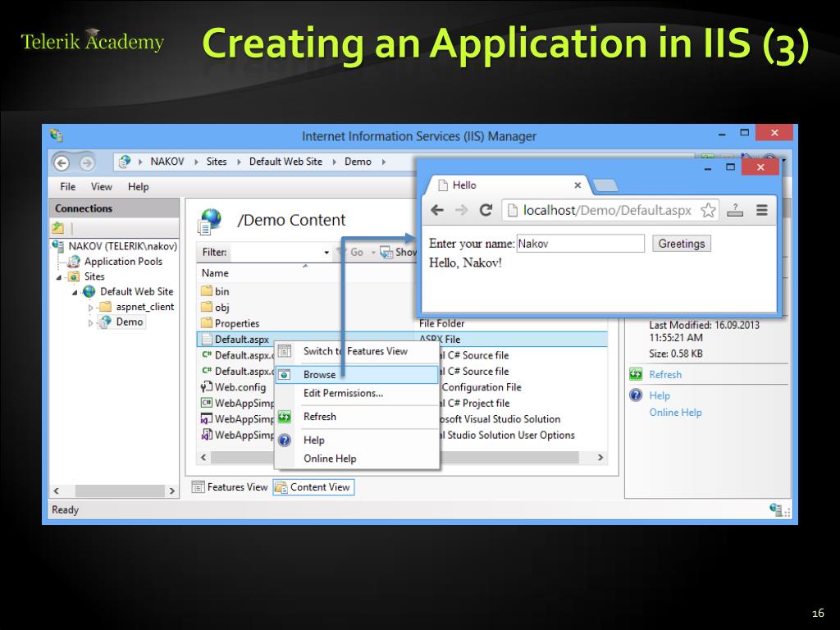Select the Hello browser tab
Image resolution: width=840 pixels, height=630 pixels.
coord(509,185)
